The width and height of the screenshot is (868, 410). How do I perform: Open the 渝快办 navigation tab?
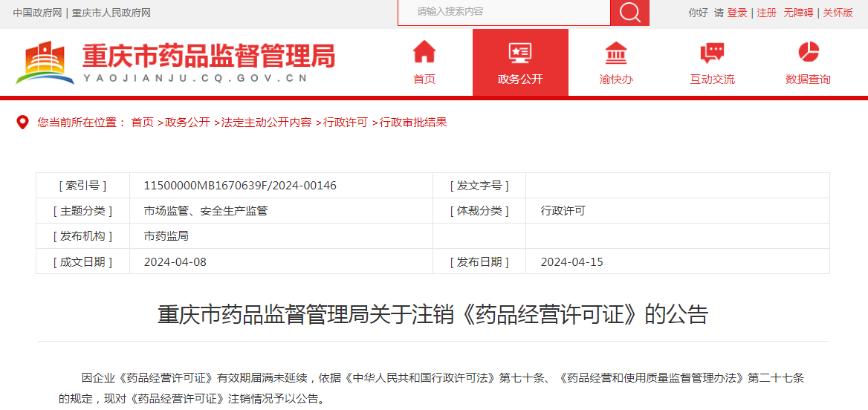click(x=616, y=62)
